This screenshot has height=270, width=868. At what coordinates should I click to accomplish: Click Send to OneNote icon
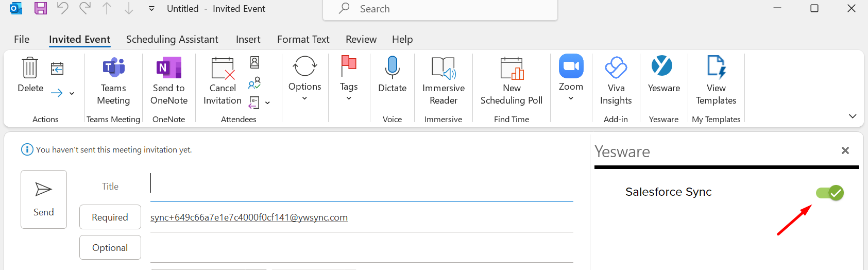point(169,68)
